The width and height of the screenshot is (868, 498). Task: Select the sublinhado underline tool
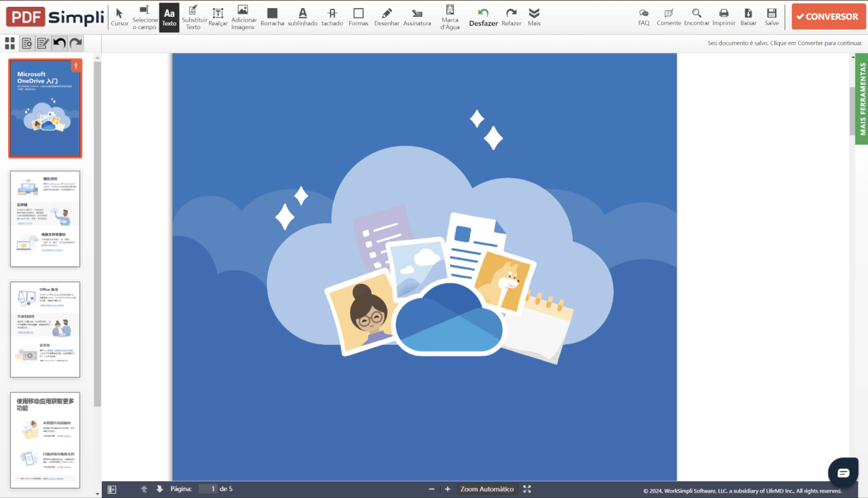tap(302, 17)
